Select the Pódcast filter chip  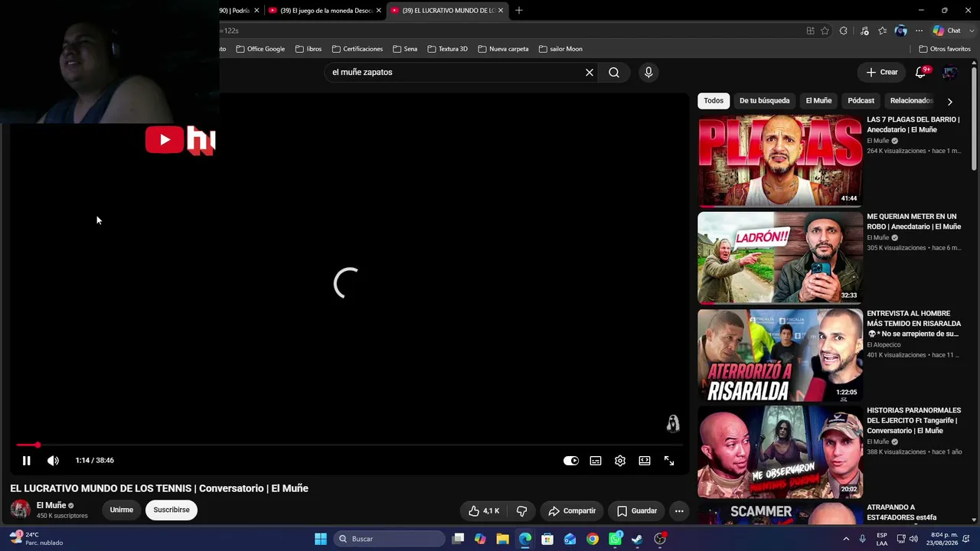[861, 101]
